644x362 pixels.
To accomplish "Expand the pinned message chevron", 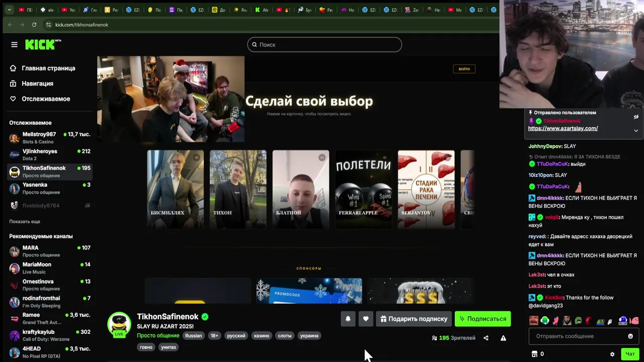I will [x=636, y=131].
